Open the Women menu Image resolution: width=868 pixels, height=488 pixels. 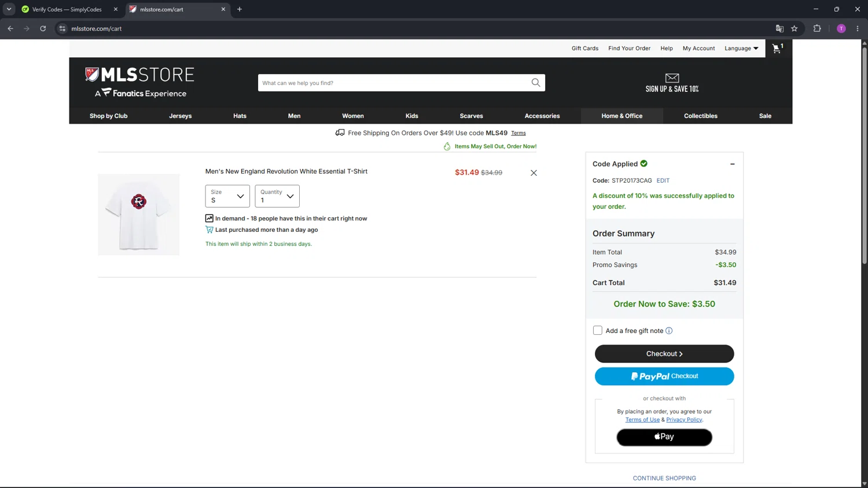tap(353, 116)
